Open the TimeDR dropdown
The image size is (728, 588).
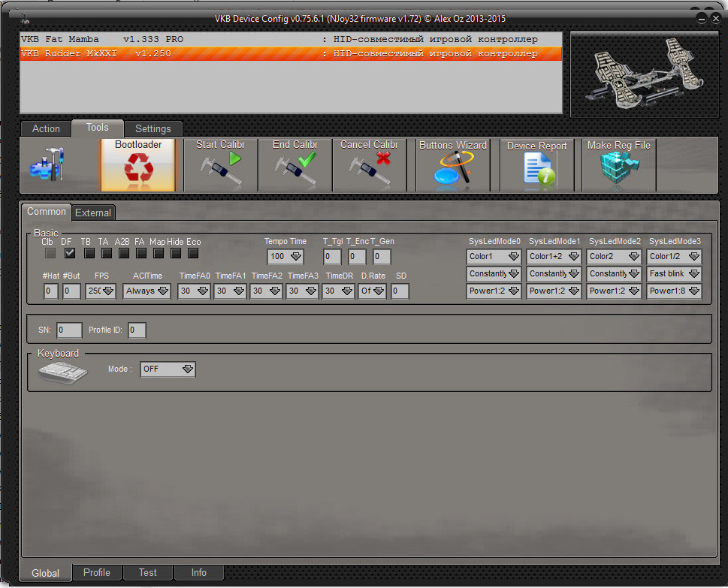click(338, 291)
